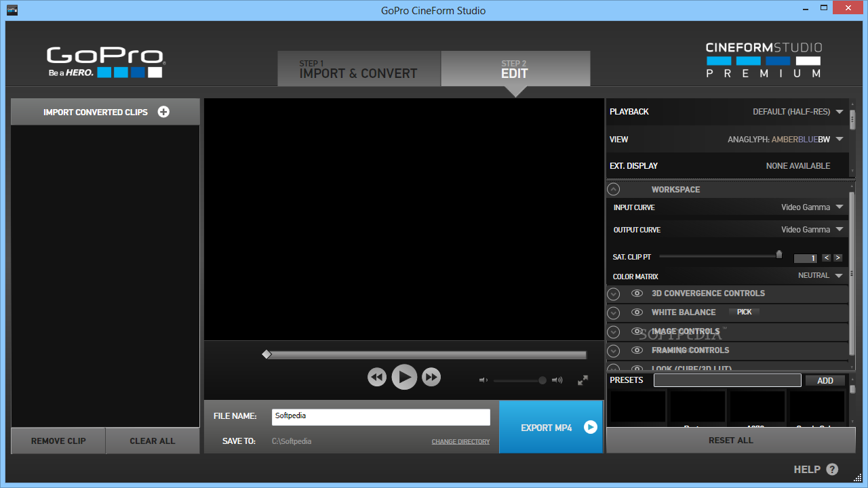Switch to Step 1 Import & Convert tab
868x488 pixels.
(359, 68)
